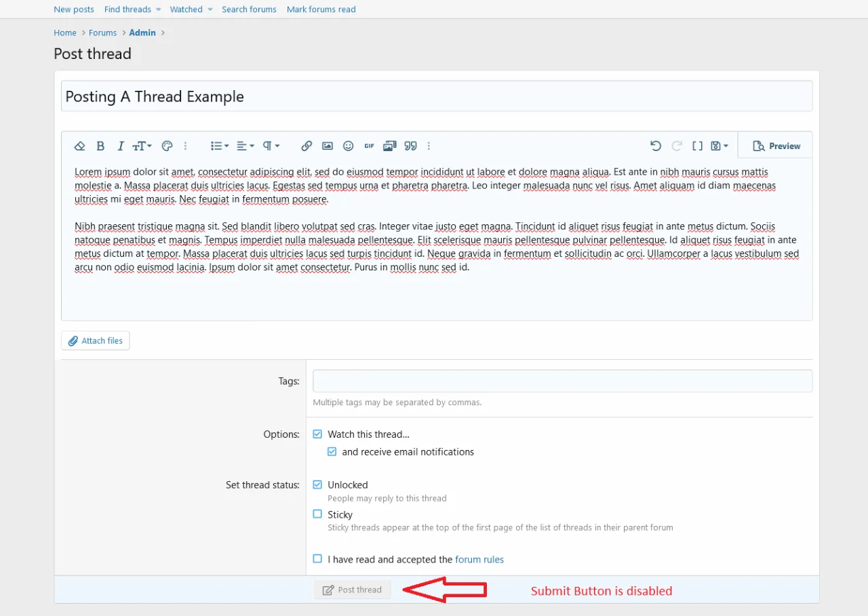Accept the forum rules checkbox
868x616 pixels.
pyautogui.click(x=317, y=559)
